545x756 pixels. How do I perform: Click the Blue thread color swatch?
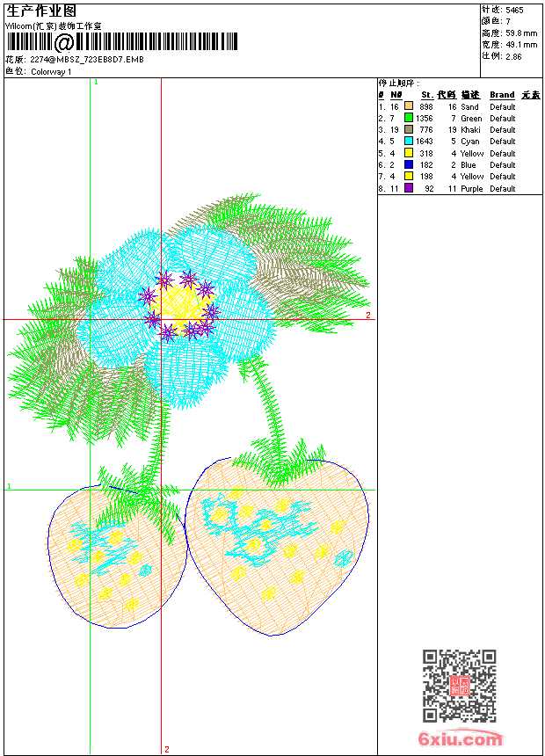409,164
